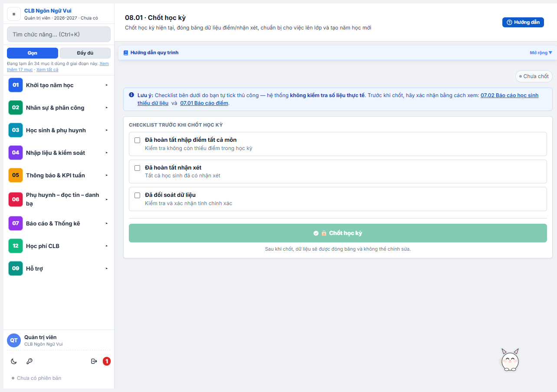The width and height of the screenshot is (557, 392).
Task: Select the 'Gọn' menu tab
Action: [x=33, y=53]
